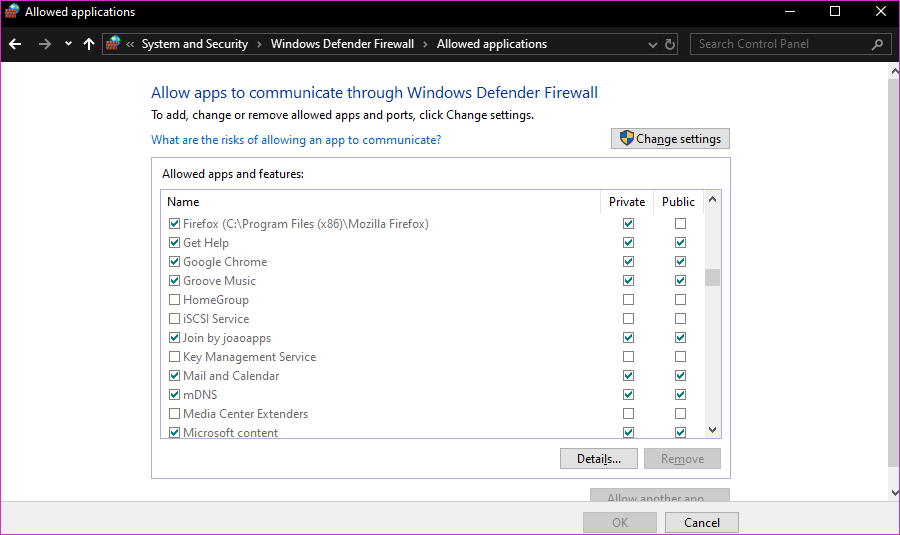Click the OK button
The image size is (900, 535).
[620, 522]
